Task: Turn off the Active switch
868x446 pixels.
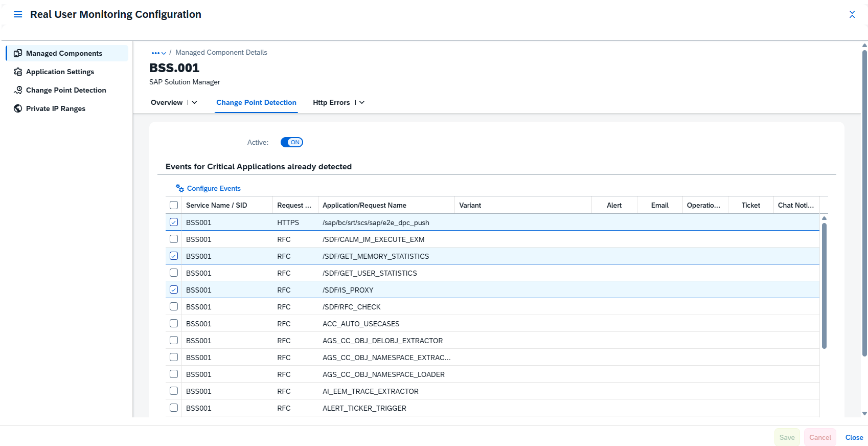Action: pyautogui.click(x=291, y=142)
